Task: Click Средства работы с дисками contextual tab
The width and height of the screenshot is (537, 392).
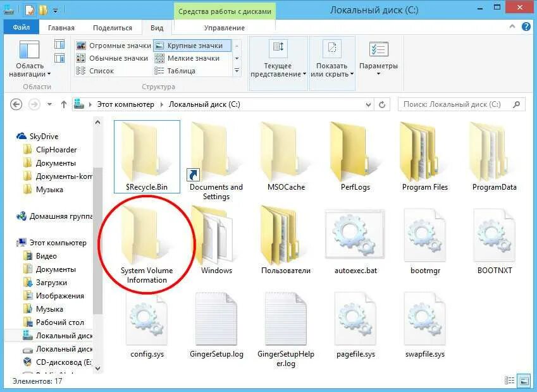Action: (225, 11)
